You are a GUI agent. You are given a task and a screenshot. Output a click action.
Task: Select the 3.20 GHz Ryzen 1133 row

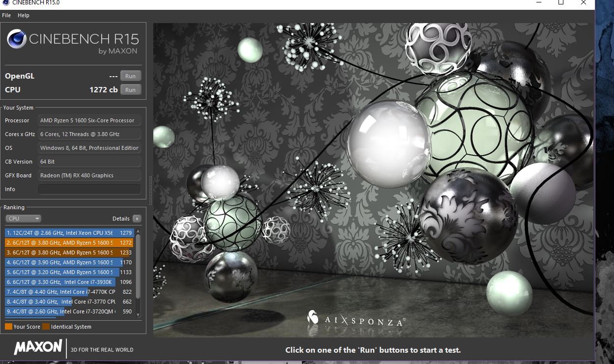coord(69,272)
